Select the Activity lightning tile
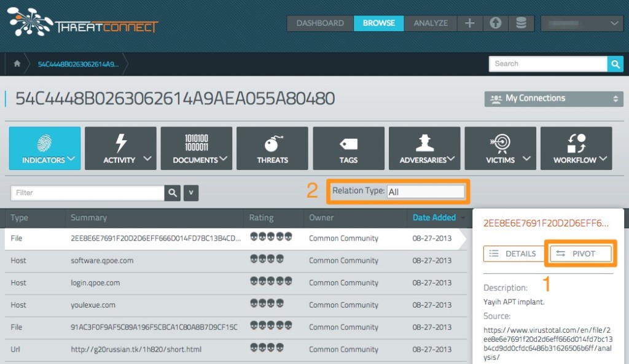The width and height of the screenshot is (629, 364). 120,148
